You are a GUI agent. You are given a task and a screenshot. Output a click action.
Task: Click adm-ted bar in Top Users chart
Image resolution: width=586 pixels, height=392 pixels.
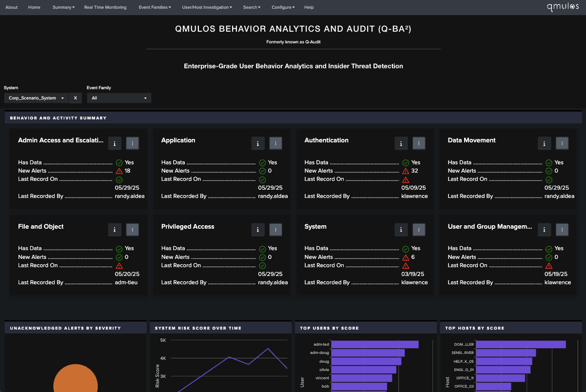[375, 344]
